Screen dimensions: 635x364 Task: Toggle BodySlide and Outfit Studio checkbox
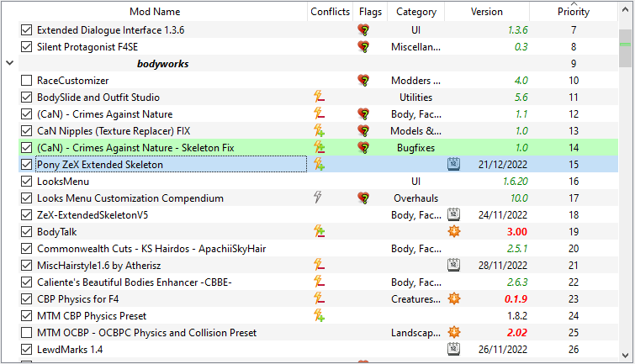point(26,98)
